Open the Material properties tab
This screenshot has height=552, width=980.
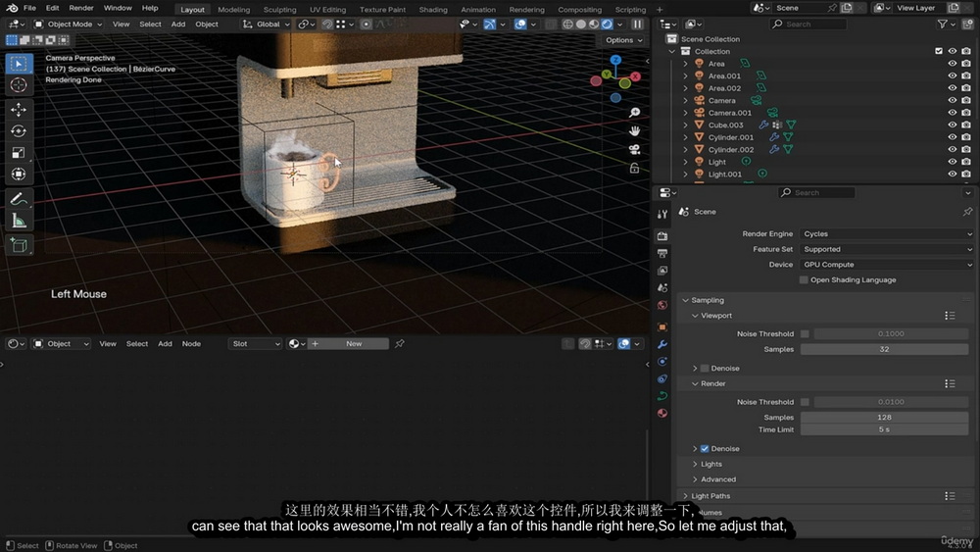662,413
